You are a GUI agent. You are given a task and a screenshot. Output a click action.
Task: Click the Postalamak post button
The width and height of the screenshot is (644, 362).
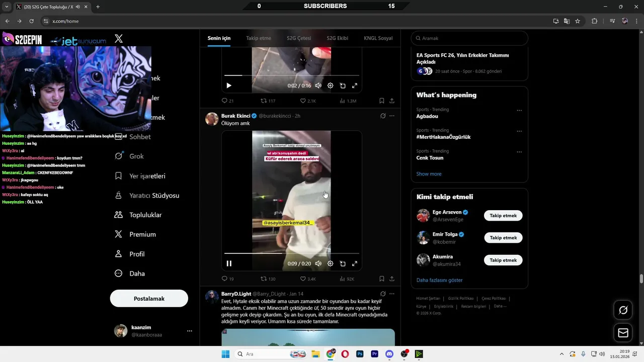click(149, 299)
